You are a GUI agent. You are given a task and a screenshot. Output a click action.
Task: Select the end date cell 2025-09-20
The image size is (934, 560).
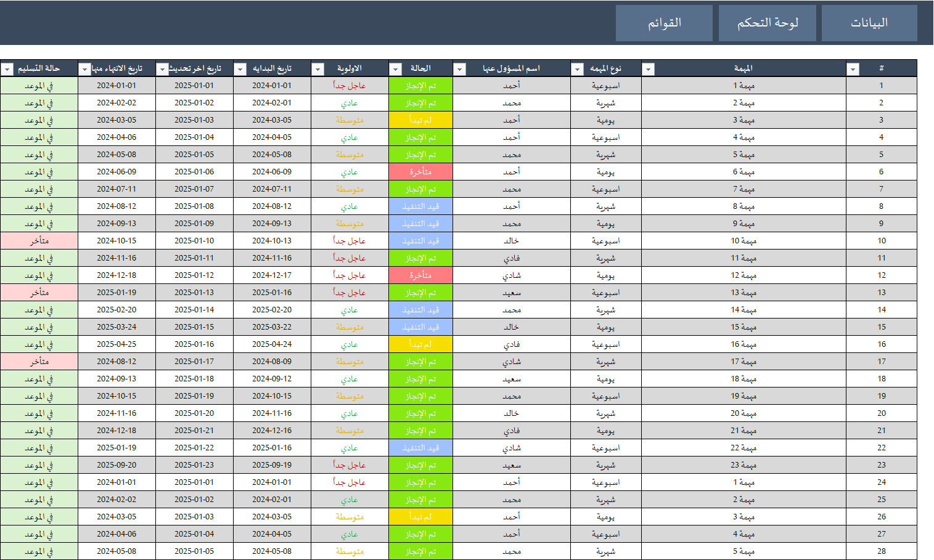[x=117, y=465]
